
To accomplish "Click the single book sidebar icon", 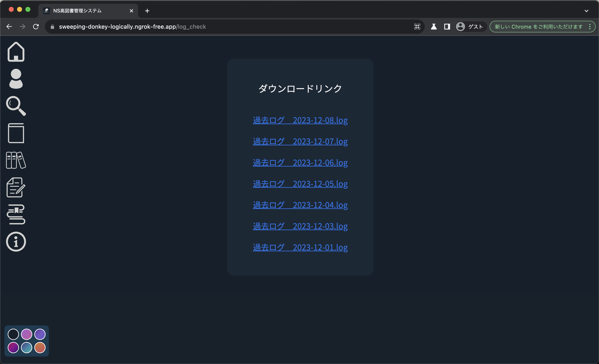I will [x=16, y=133].
